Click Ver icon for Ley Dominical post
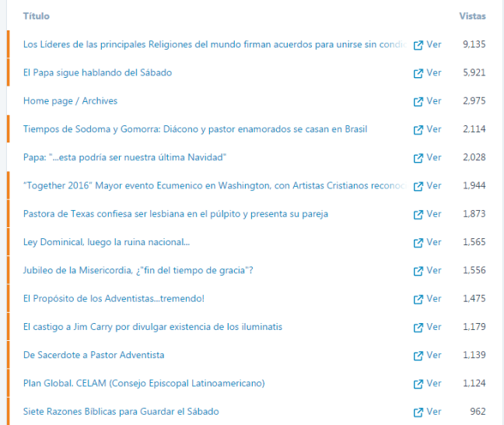This screenshot has width=504, height=425. [x=418, y=243]
